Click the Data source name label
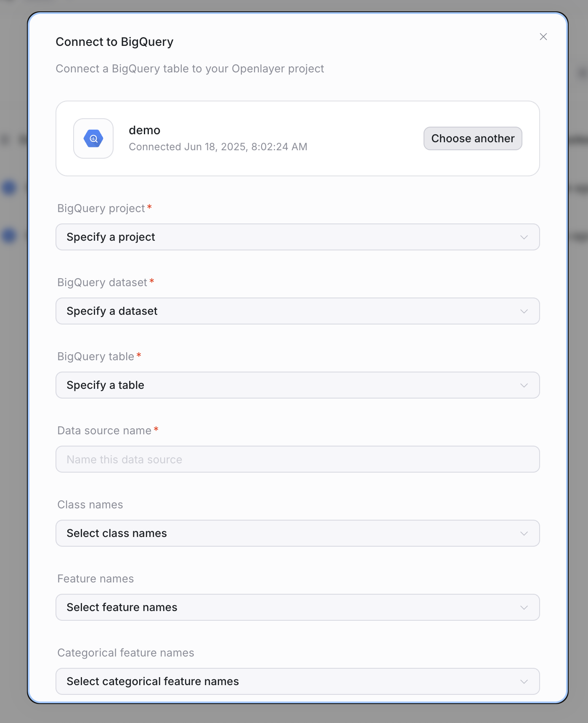The height and width of the screenshot is (723, 588). [x=104, y=431]
